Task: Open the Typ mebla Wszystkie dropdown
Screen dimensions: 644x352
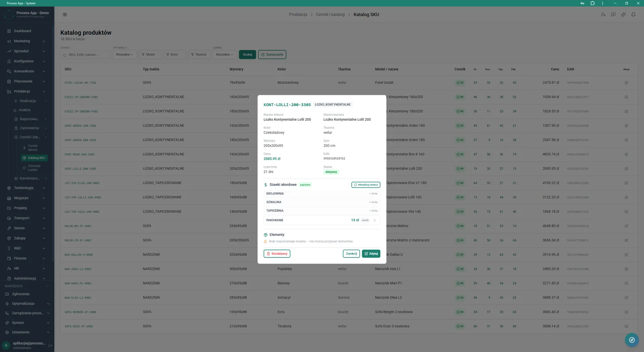Action: [x=124, y=55]
